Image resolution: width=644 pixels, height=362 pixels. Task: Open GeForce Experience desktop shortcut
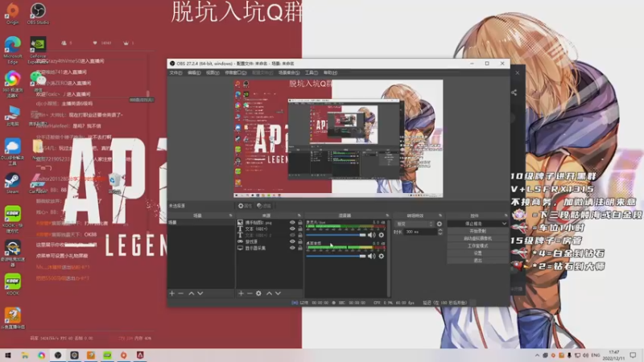point(38,50)
